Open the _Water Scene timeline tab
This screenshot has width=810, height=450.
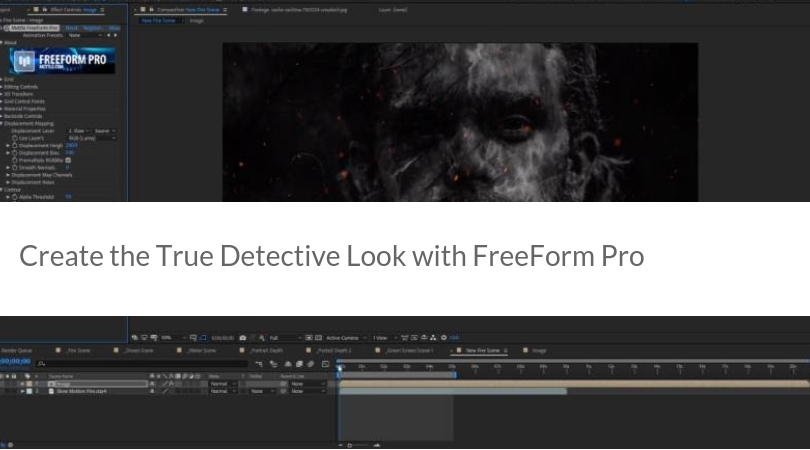click(202, 351)
